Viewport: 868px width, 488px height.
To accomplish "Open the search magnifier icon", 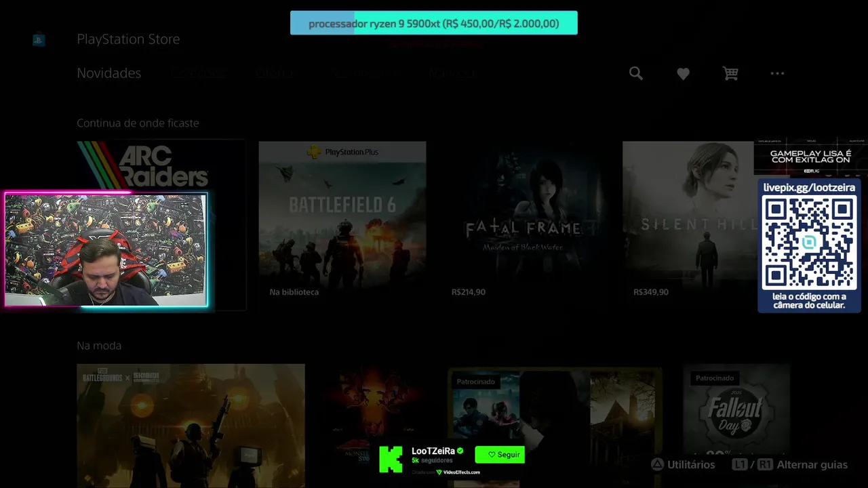I will click(635, 73).
